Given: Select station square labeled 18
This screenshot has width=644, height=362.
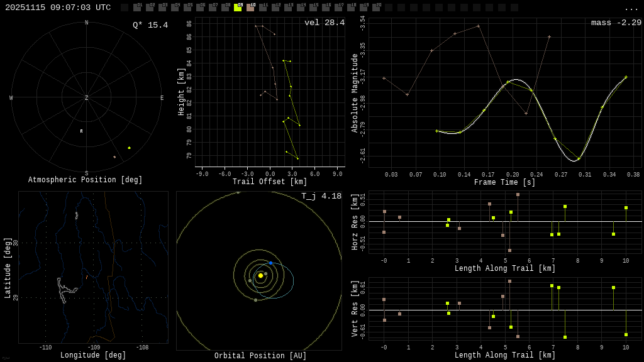Looking at the screenshot, I should 351,8.
